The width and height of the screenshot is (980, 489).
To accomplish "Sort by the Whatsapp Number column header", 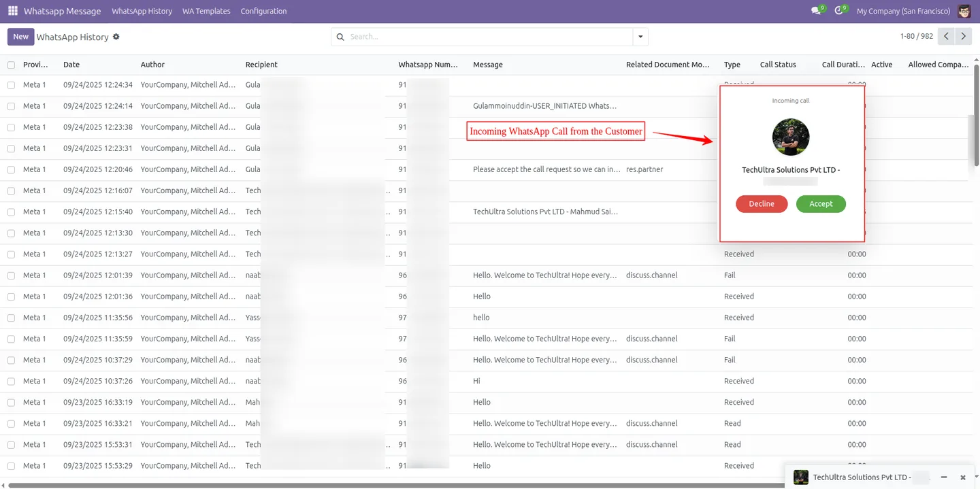I will click(428, 65).
